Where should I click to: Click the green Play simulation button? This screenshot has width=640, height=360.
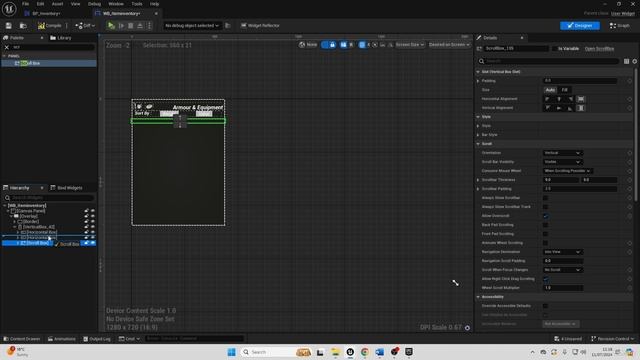point(111,26)
